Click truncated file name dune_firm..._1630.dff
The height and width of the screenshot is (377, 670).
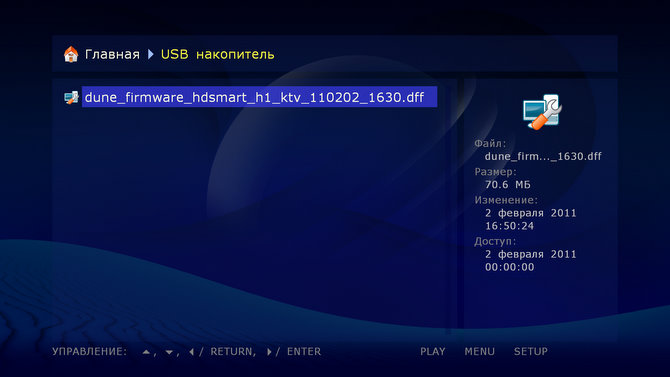click(x=543, y=156)
